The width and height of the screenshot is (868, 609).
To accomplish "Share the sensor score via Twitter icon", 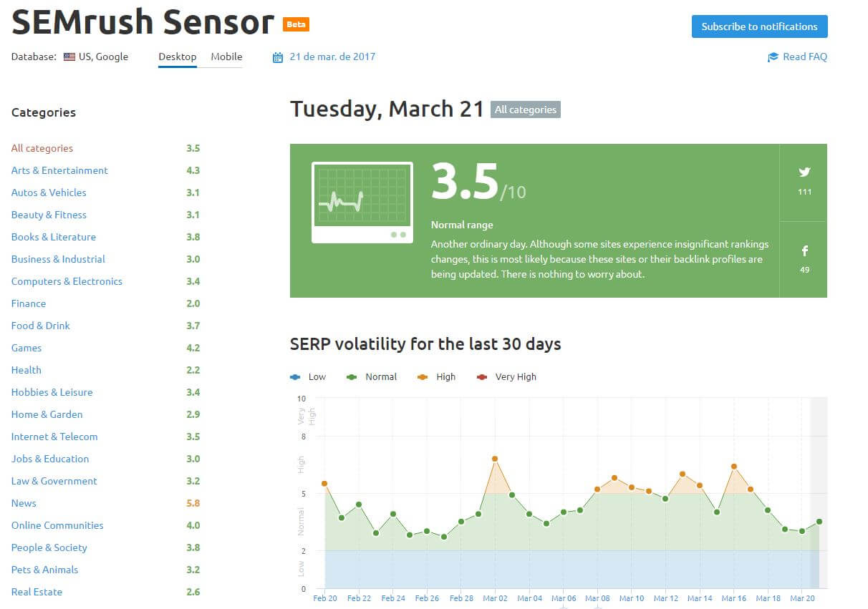I will pyautogui.click(x=804, y=172).
